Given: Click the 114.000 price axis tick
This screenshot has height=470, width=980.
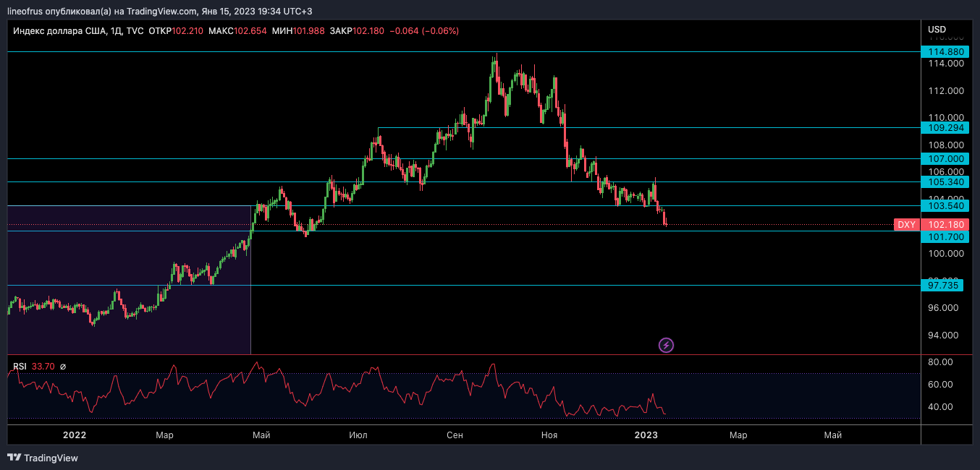Looking at the screenshot, I should (x=947, y=64).
